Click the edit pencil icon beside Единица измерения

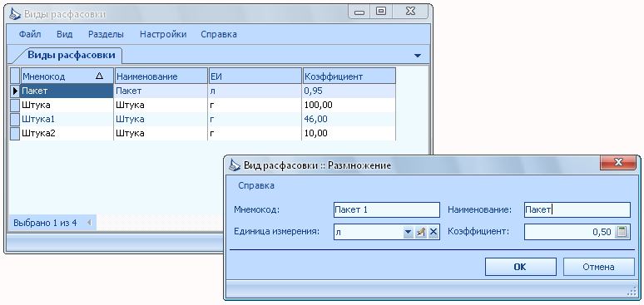pyautogui.click(x=420, y=233)
